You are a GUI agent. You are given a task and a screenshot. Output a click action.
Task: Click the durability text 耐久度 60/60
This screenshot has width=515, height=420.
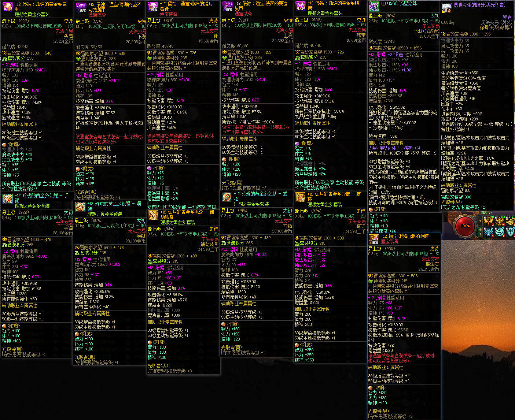[x=235, y=46]
